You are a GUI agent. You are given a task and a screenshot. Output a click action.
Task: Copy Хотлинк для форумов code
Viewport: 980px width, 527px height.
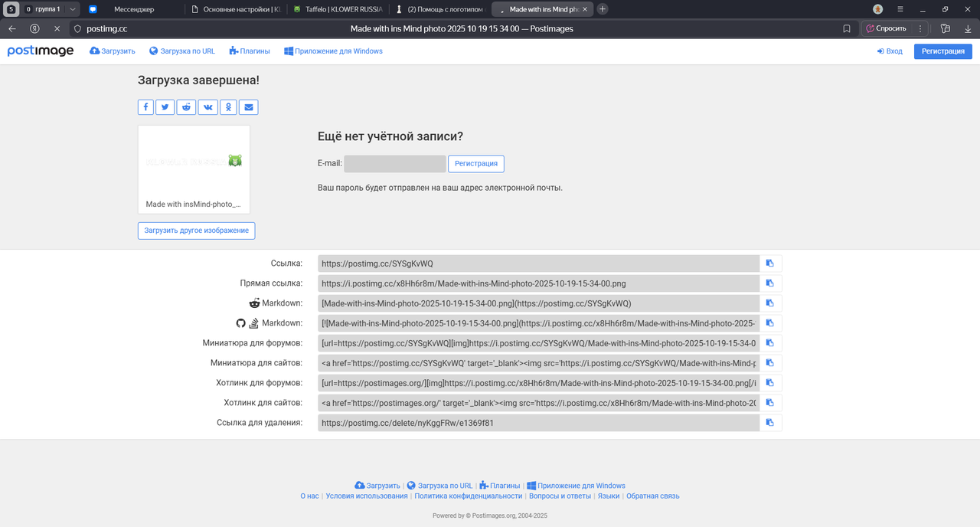coord(770,383)
